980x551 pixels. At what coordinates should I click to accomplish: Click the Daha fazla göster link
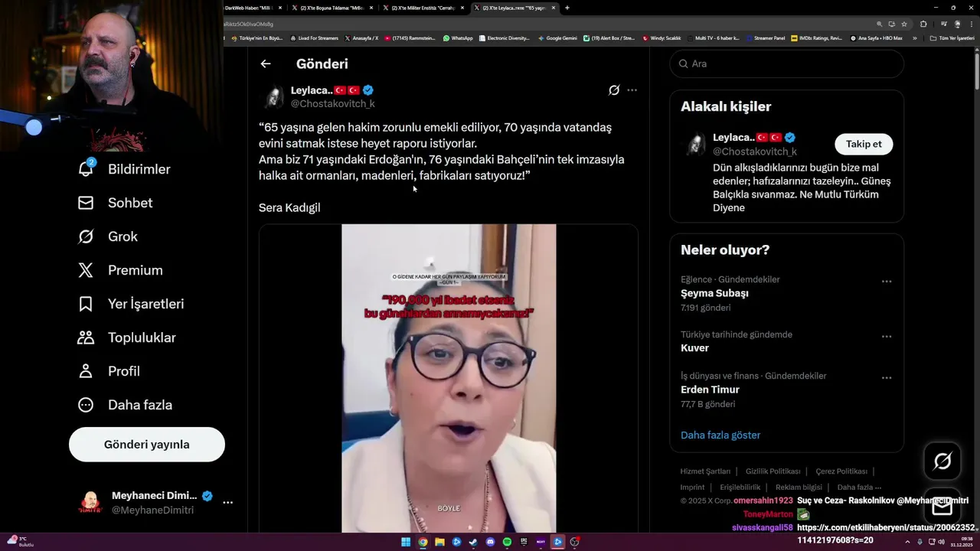pyautogui.click(x=720, y=435)
